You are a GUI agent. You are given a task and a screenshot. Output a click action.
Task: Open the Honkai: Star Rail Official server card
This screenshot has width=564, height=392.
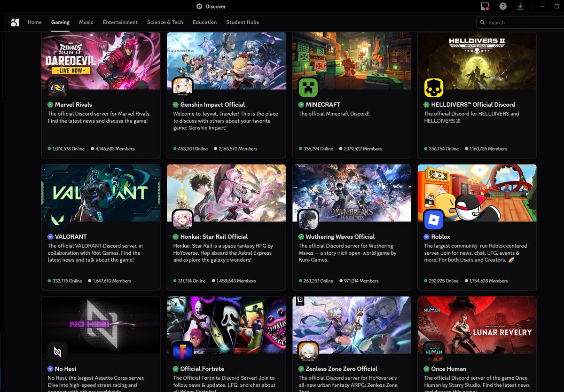(226, 226)
